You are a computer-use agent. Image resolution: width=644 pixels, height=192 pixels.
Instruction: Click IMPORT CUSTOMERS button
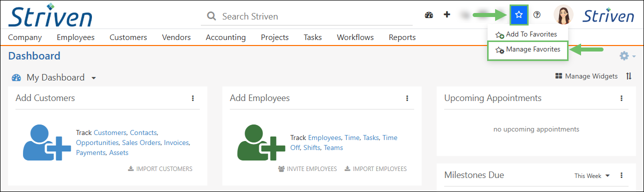[x=160, y=168]
